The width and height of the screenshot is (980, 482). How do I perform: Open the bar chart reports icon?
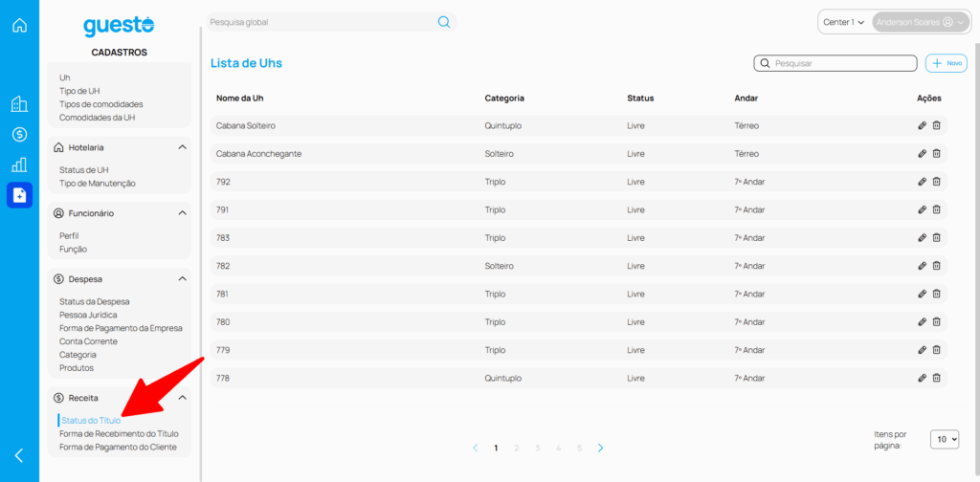[19, 164]
